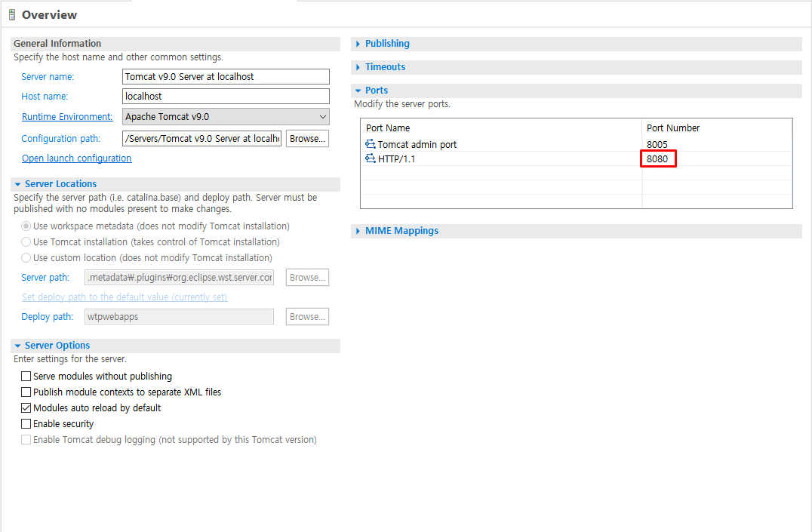Click the server Overview header icon

point(12,15)
